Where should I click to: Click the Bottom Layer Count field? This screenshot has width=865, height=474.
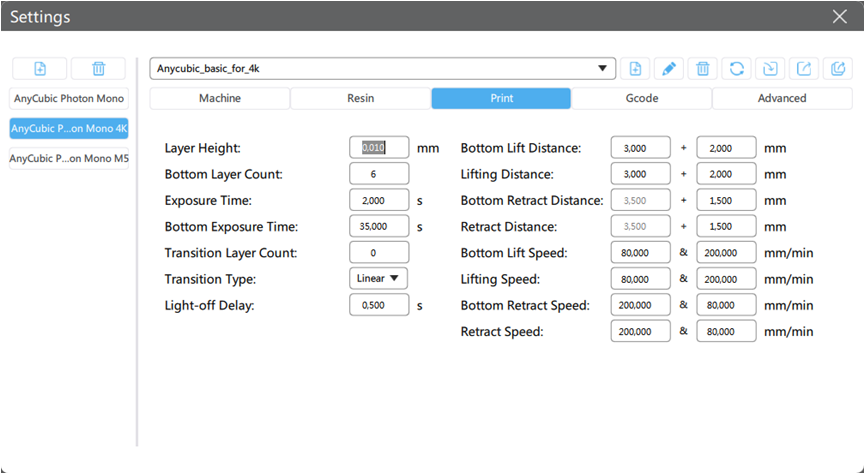tap(379, 174)
